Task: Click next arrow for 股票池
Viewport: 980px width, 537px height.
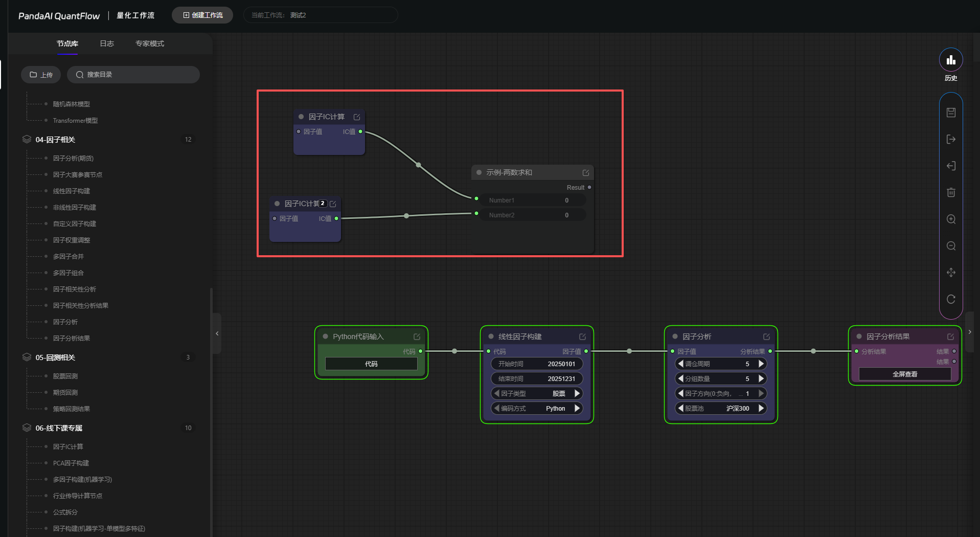Action: click(x=761, y=408)
